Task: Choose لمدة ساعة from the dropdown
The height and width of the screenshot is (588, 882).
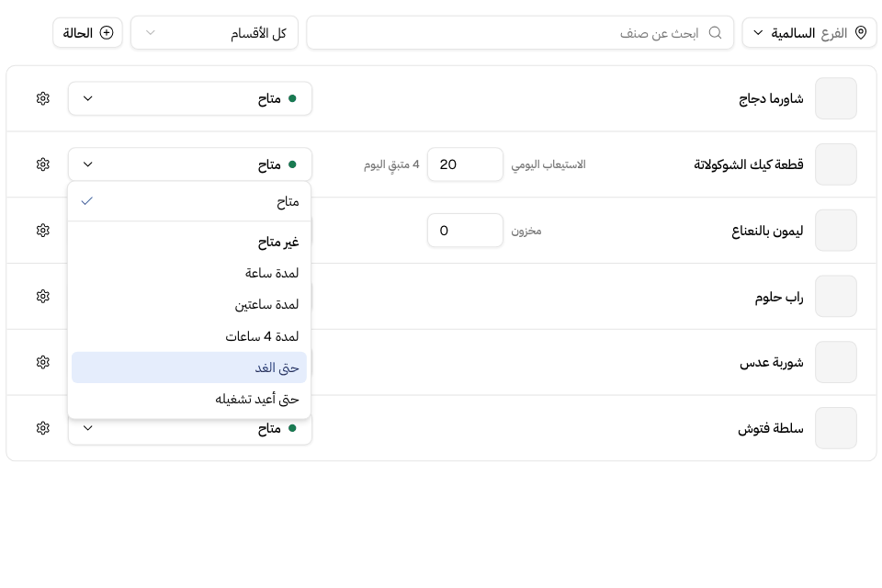Action: (189, 273)
